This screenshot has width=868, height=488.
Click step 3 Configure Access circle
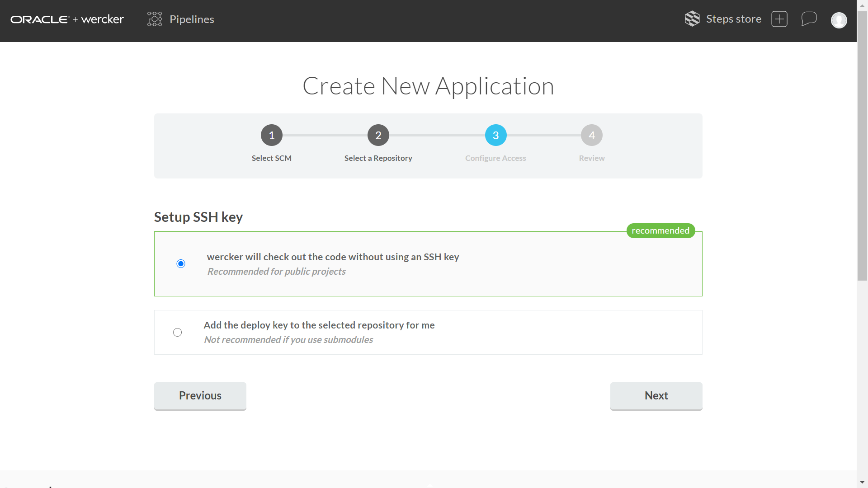point(495,135)
